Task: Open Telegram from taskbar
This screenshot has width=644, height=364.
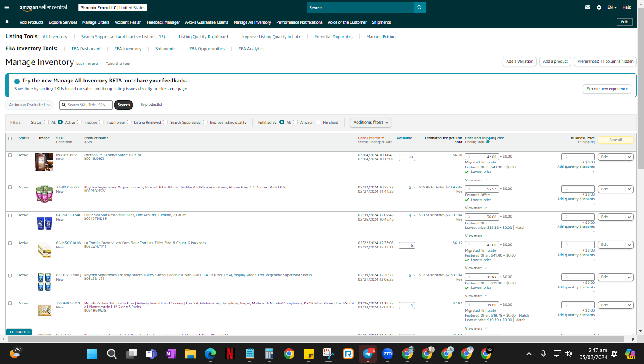Action: click(x=368, y=354)
